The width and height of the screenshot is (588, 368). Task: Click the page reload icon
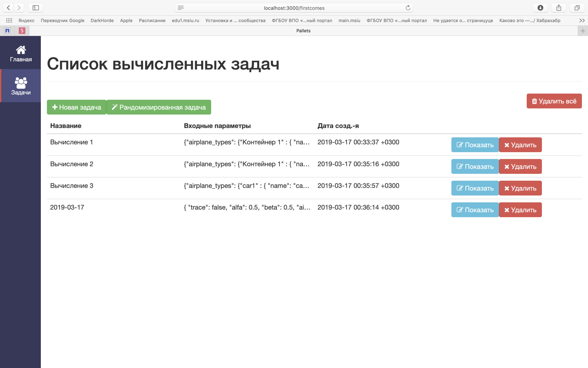(408, 8)
